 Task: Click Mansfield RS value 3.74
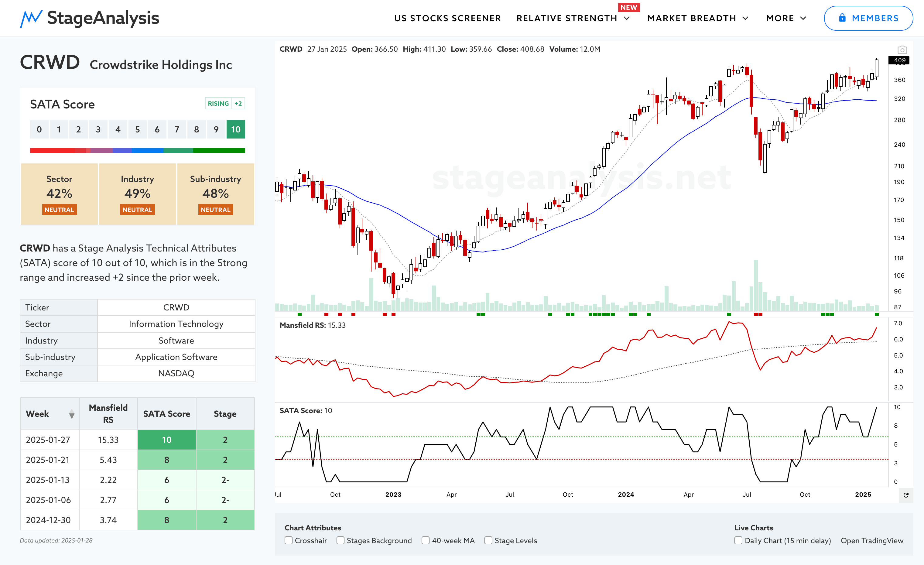(x=108, y=520)
